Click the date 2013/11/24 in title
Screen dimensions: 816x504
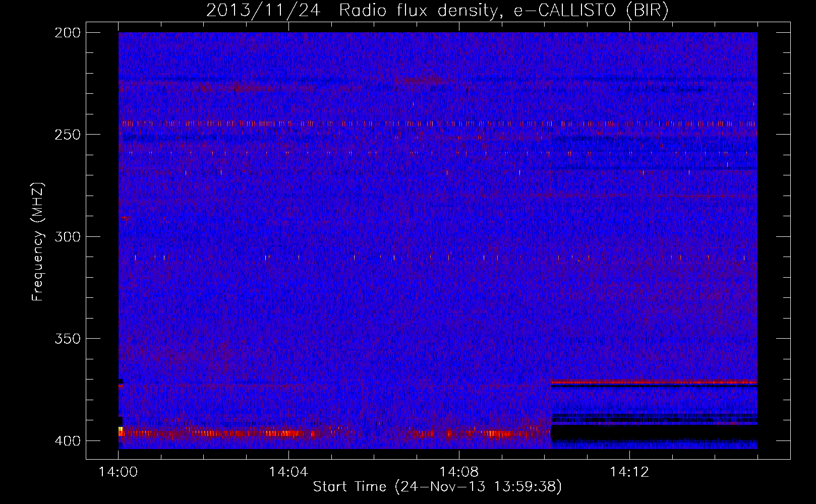263,11
